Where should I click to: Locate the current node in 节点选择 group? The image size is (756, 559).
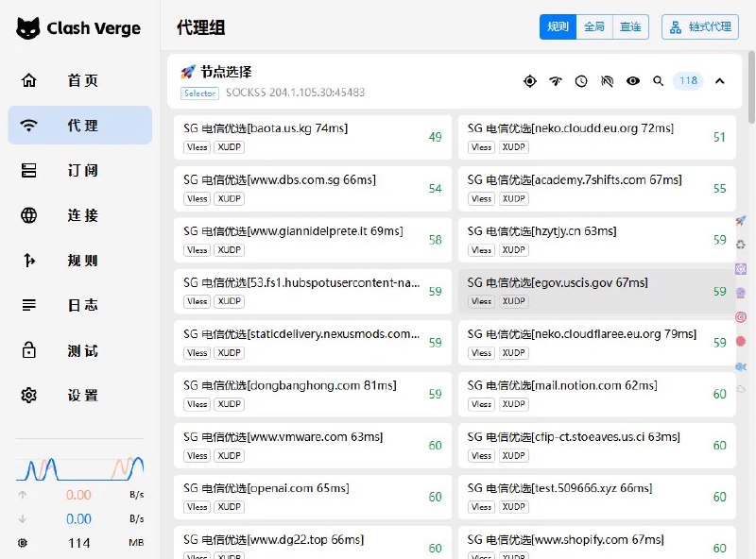(530, 81)
